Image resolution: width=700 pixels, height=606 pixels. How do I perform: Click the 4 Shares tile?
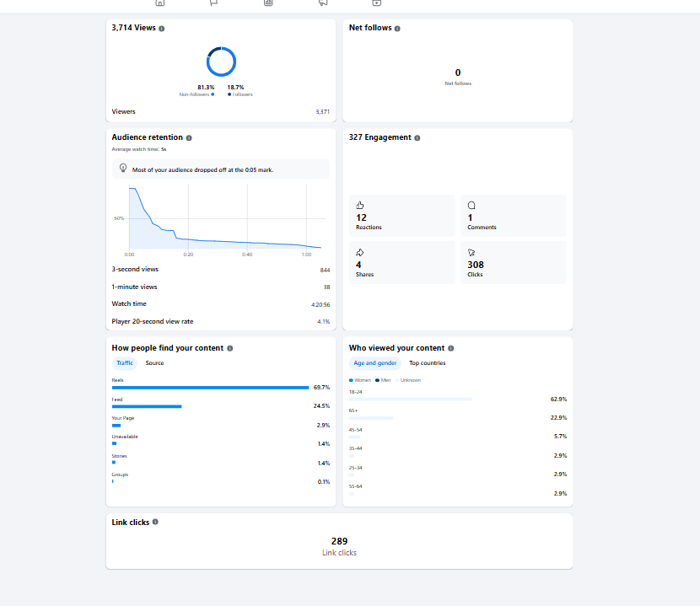coord(401,263)
